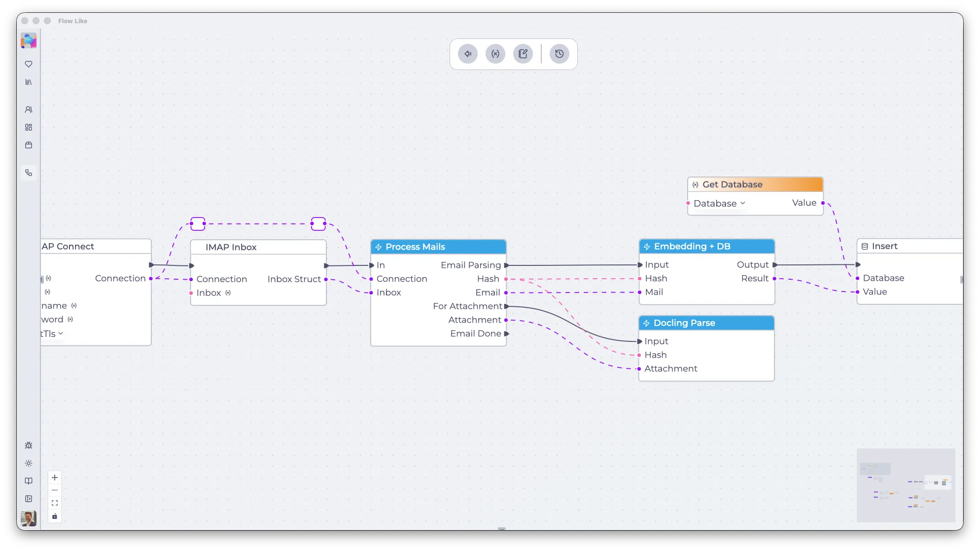Open the library books sidebar icon
980x551 pixels.
(x=29, y=82)
